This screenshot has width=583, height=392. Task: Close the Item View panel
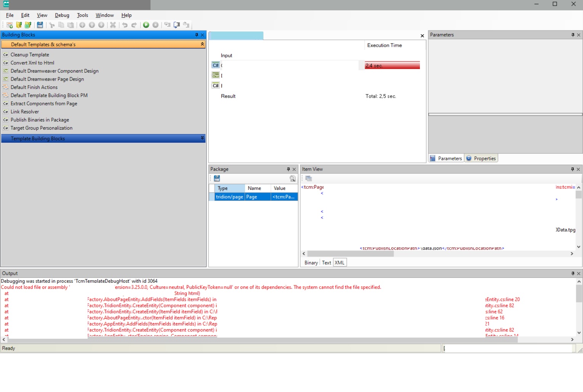click(x=578, y=169)
